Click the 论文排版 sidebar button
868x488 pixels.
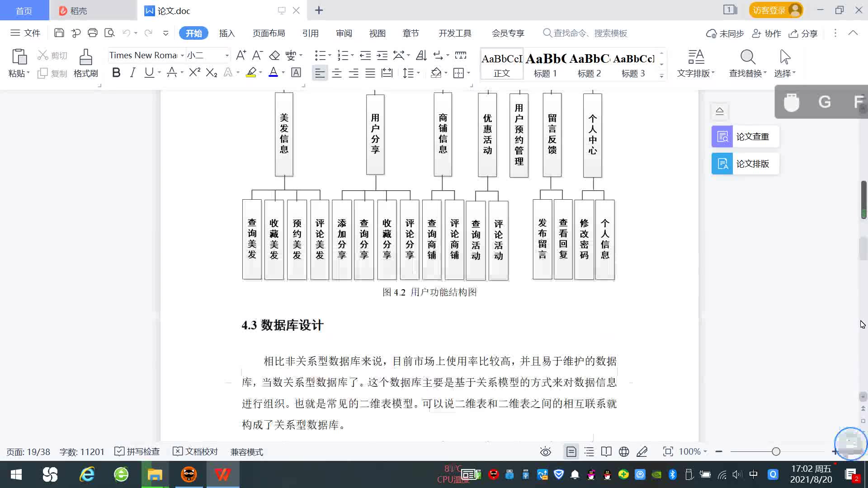[745, 164]
